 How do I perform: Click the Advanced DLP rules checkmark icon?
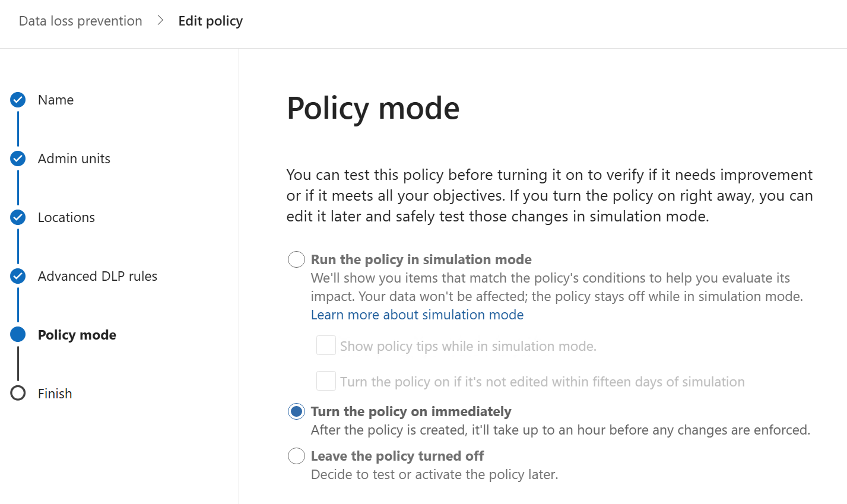tap(18, 276)
